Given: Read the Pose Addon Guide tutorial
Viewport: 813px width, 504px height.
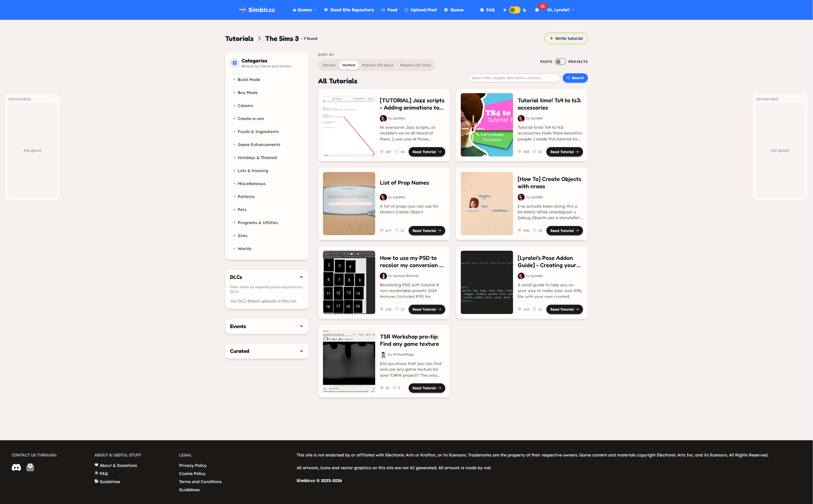Looking at the screenshot, I should (x=564, y=309).
